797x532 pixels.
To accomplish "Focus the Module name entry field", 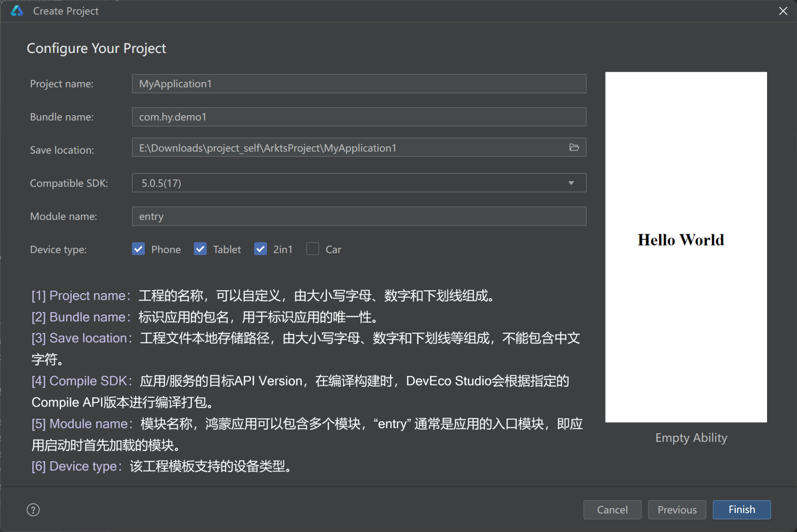I will coord(359,216).
